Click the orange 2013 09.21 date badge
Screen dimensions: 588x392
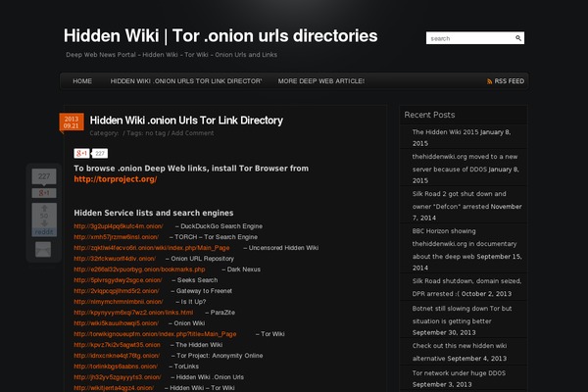(72, 122)
